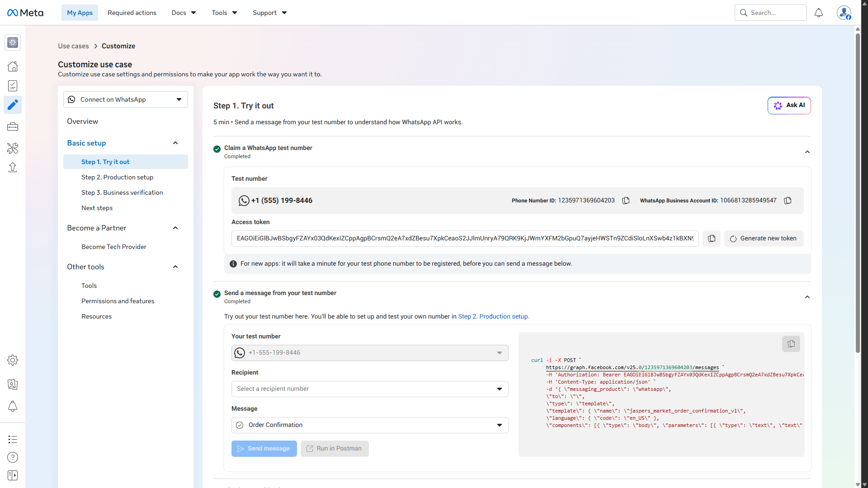Click Run in Postman
Image resolution: width=868 pixels, height=488 pixels.
(x=335, y=449)
